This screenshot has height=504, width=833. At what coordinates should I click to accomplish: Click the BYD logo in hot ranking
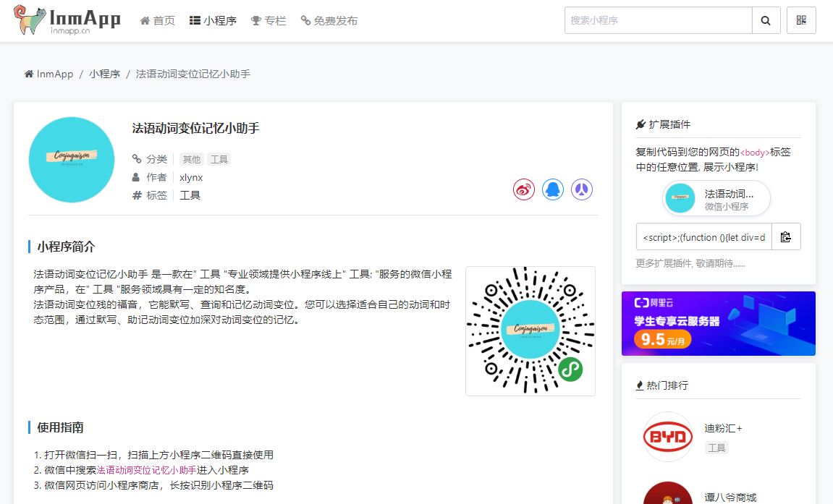click(x=668, y=437)
